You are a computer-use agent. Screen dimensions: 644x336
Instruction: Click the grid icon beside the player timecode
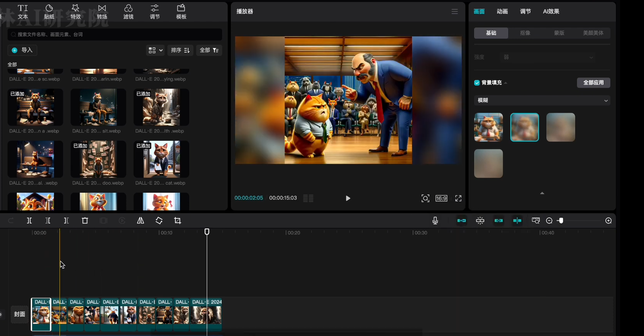[x=308, y=198]
